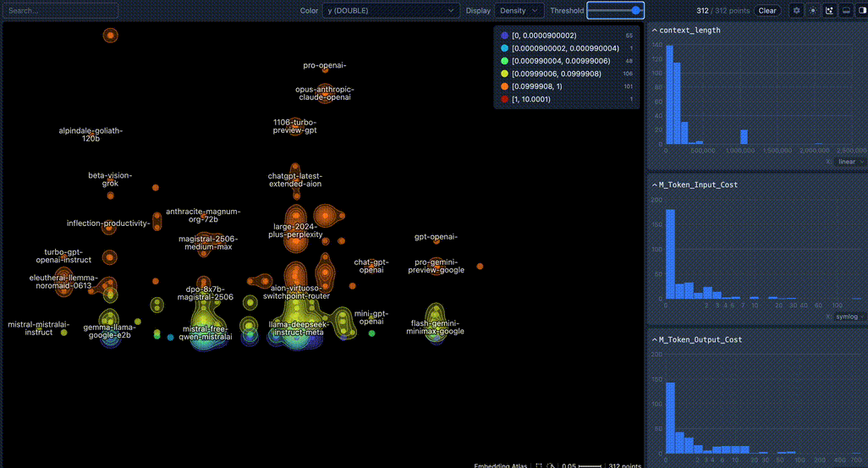The width and height of the screenshot is (868, 468).
Task: Click tallest M_Token_Input_Cost histogram bar
Action: (670, 254)
